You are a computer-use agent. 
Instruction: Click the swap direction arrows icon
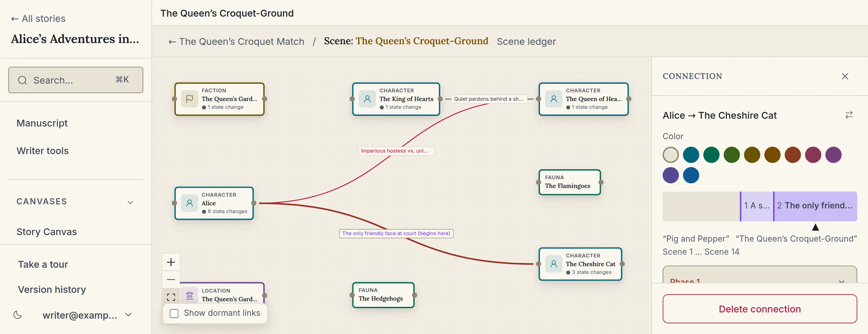point(849,115)
